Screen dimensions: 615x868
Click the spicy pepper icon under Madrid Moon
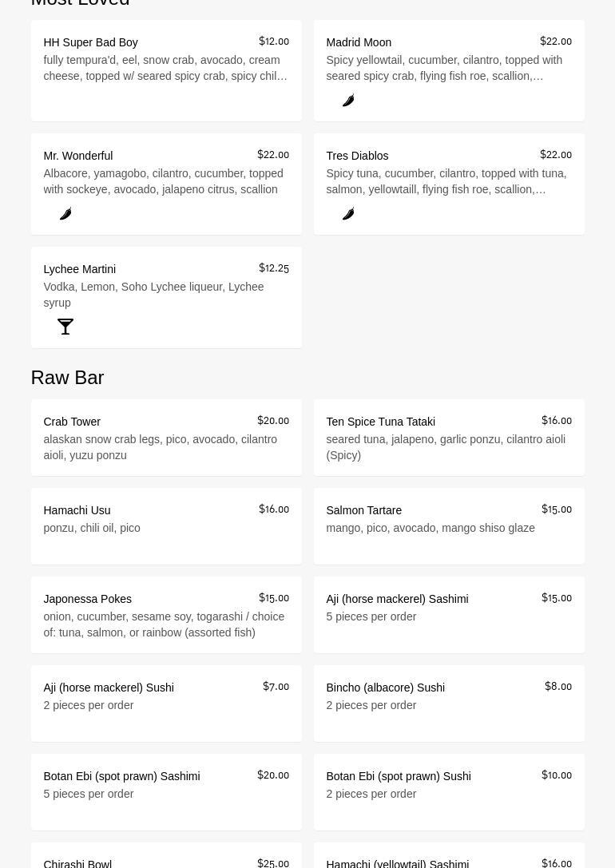(348, 101)
